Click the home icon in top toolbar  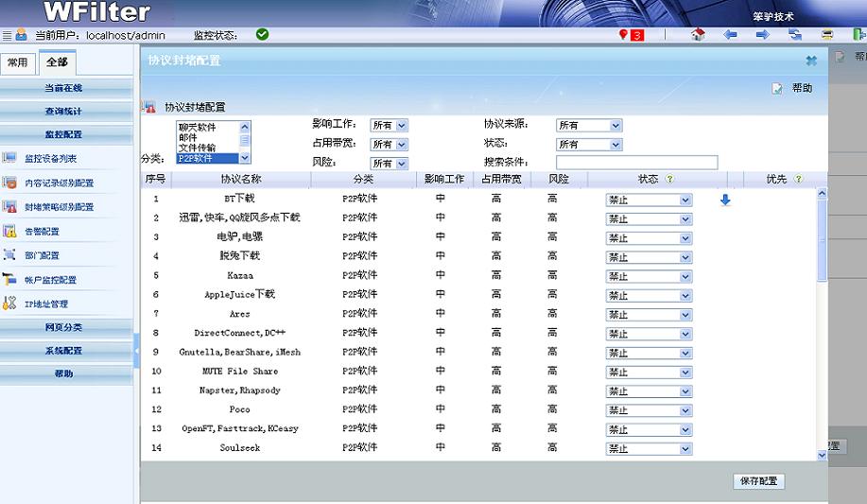[699, 35]
